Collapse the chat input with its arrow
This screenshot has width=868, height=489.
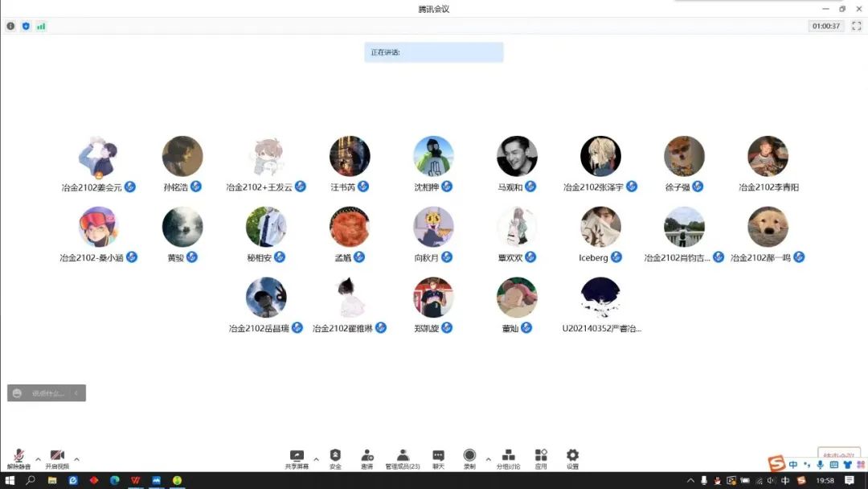point(76,393)
